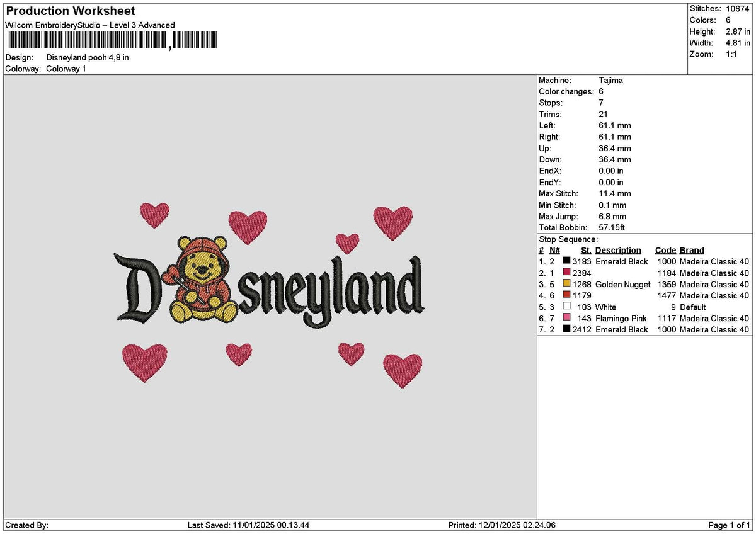Click the Colors value 6 in the header
Screen dimensions: 756x534
tap(728, 20)
